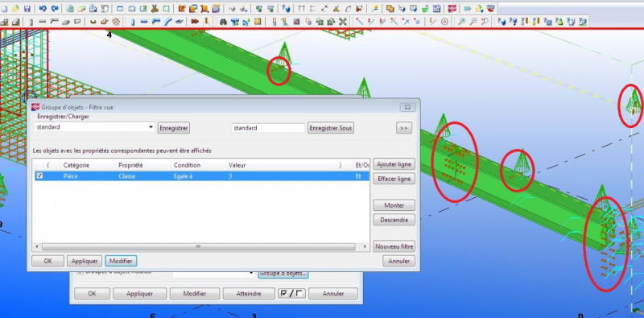Click the Undo arrow icon

click(43, 9)
